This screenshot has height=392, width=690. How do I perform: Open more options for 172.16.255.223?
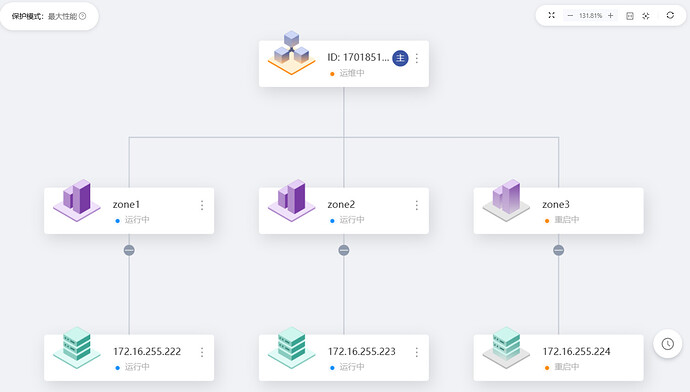click(417, 352)
